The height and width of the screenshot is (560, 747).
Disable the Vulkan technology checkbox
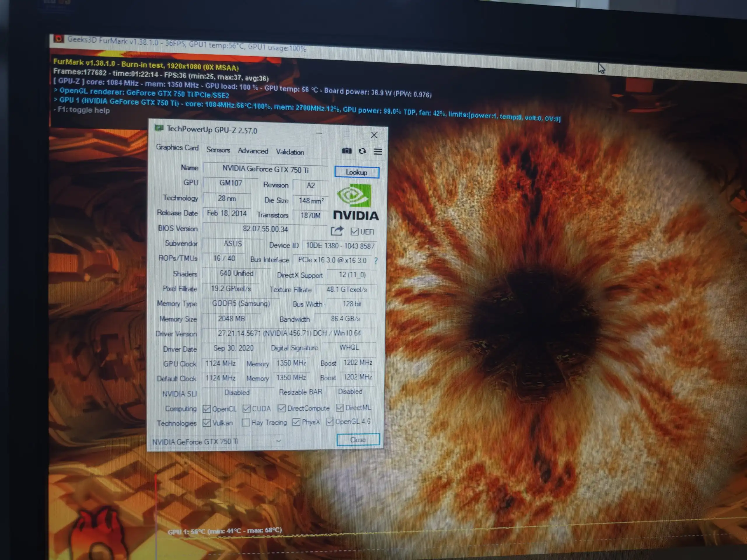[x=207, y=423]
